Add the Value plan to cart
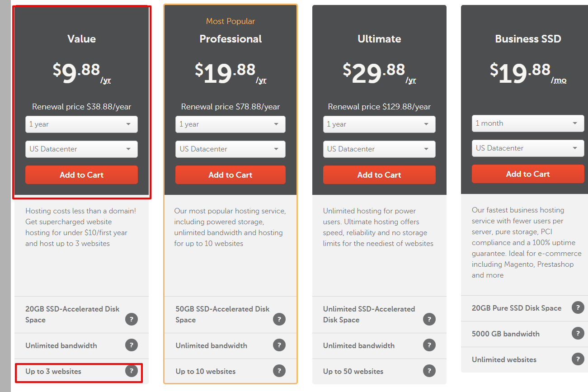This screenshot has height=392, width=588. [x=81, y=175]
